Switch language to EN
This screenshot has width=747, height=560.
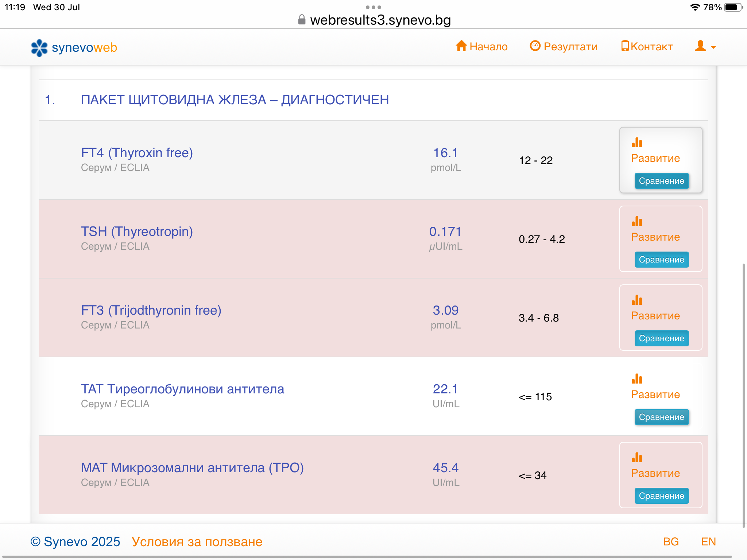[x=708, y=542]
